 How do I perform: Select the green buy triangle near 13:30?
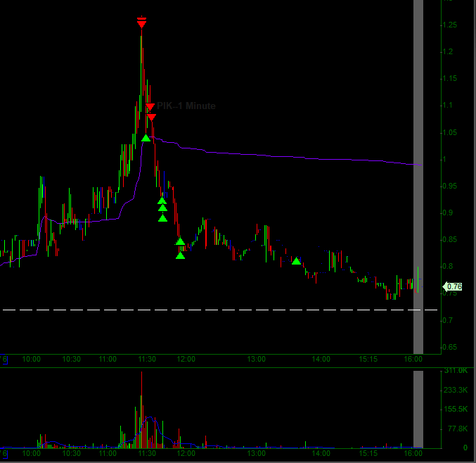(296, 261)
